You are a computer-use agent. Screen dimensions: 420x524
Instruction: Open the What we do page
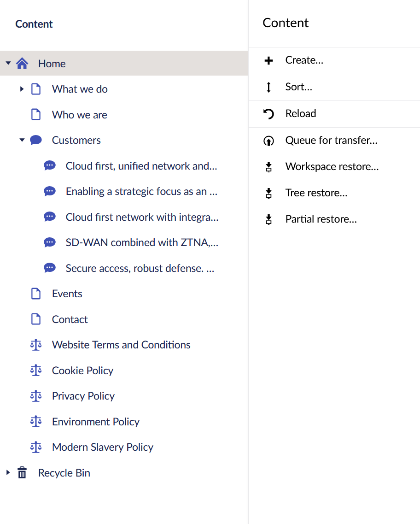pos(80,89)
